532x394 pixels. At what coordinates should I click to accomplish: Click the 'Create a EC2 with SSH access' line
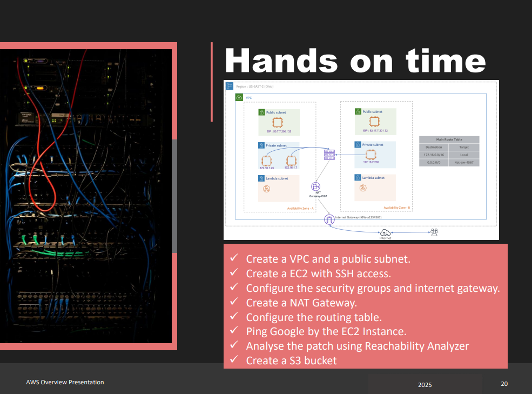[x=319, y=274]
